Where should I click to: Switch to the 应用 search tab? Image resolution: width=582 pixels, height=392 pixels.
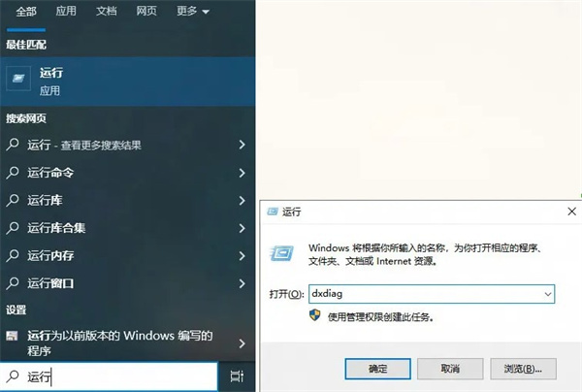click(x=66, y=12)
